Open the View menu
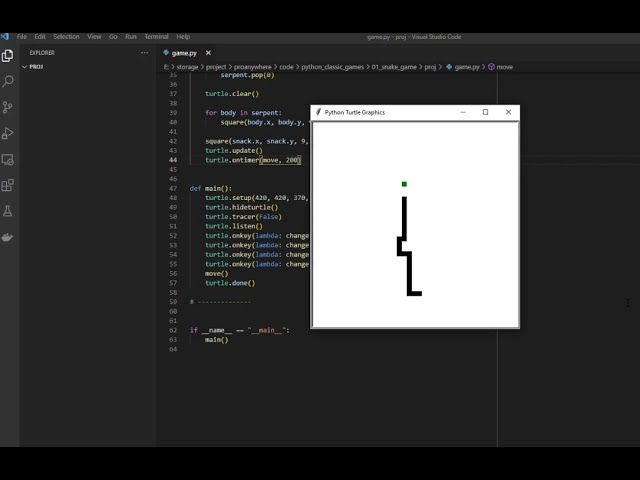The width and height of the screenshot is (640, 480). pyautogui.click(x=94, y=37)
